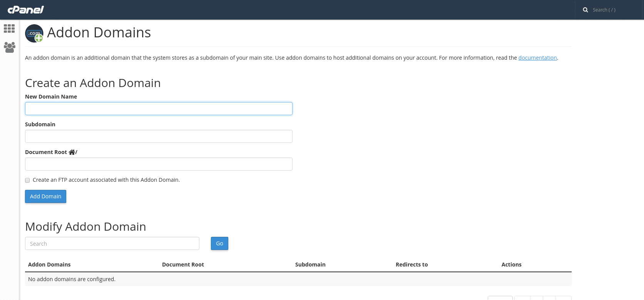
Task: Sort by Addon Domains column header
Action: click(x=49, y=265)
